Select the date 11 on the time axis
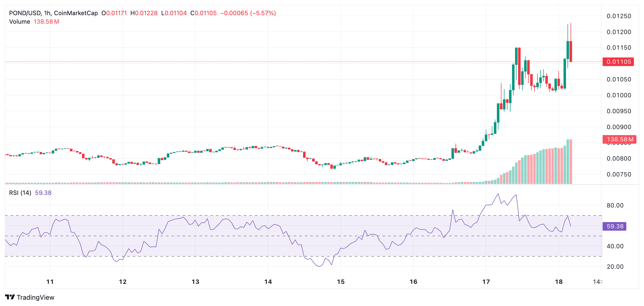The height and width of the screenshot is (306, 644). [50, 282]
